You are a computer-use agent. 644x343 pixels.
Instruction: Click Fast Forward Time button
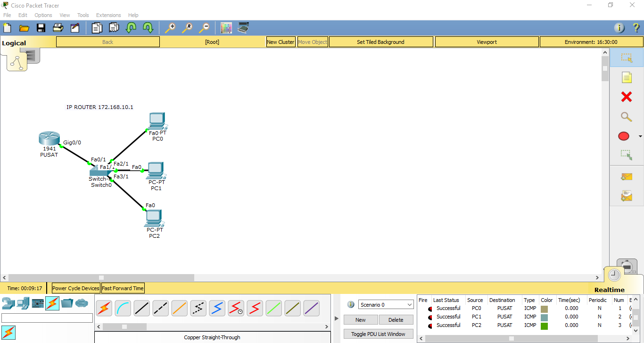123,288
